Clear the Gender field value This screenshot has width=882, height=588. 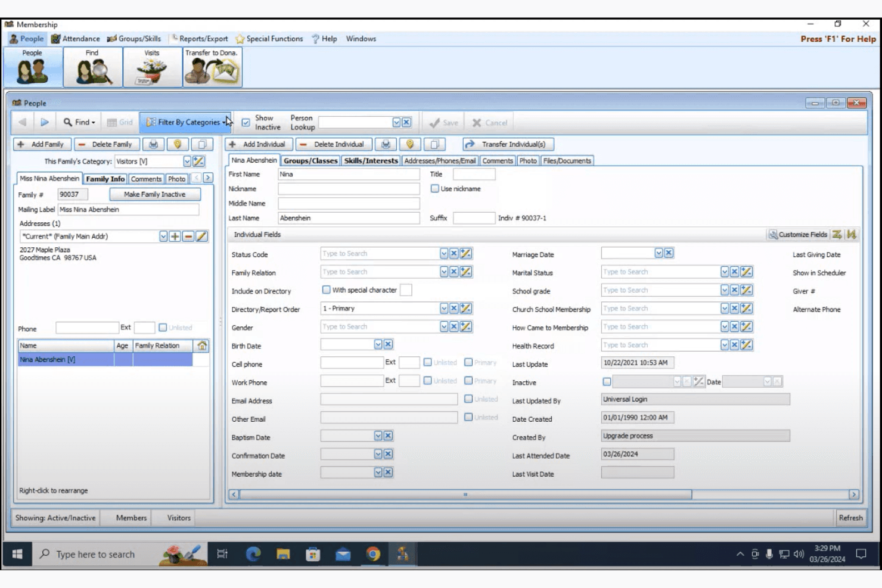click(x=454, y=326)
